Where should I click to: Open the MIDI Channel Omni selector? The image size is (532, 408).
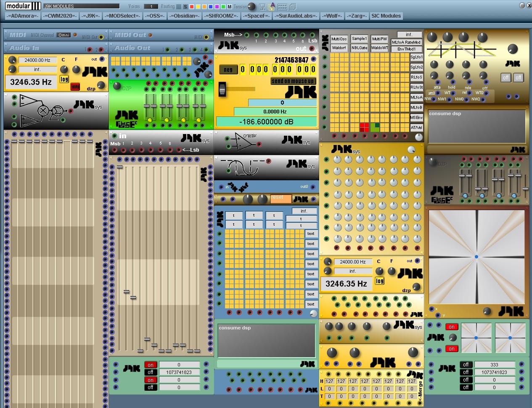coord(64,35)
